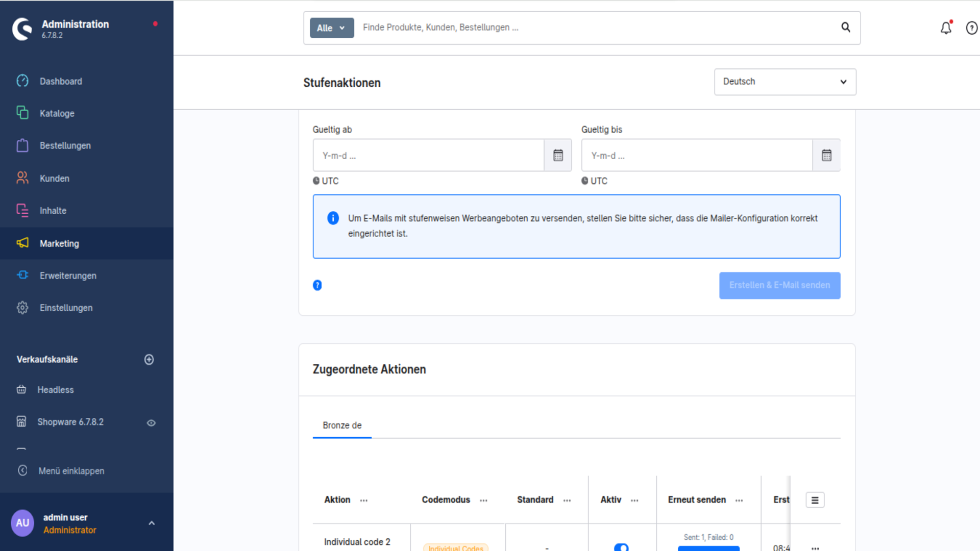Viewport: 980px width, 551px height.
Task: Click the Zugeordnete Aktionen heading
Action: pos(369,369)
